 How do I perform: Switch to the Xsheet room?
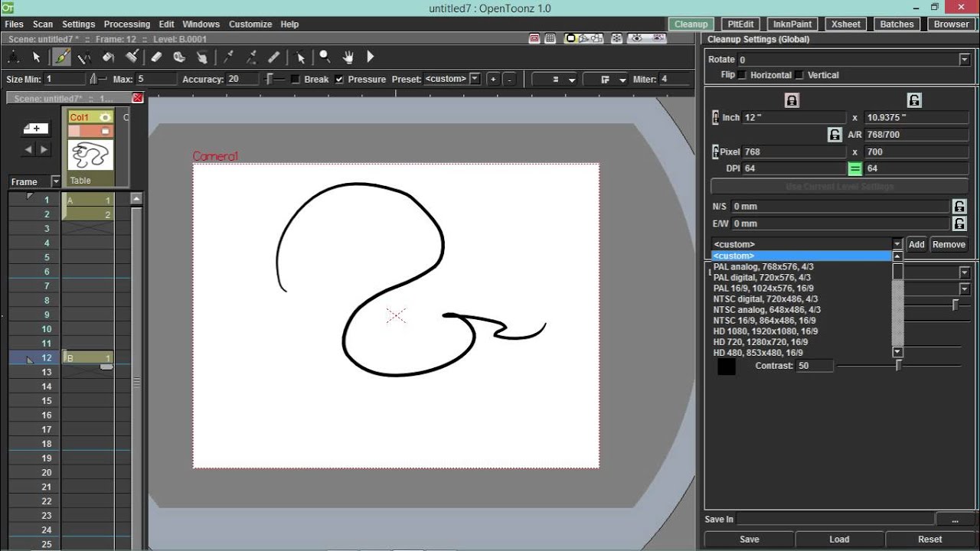pyautogui.click(x=846, y=24)
